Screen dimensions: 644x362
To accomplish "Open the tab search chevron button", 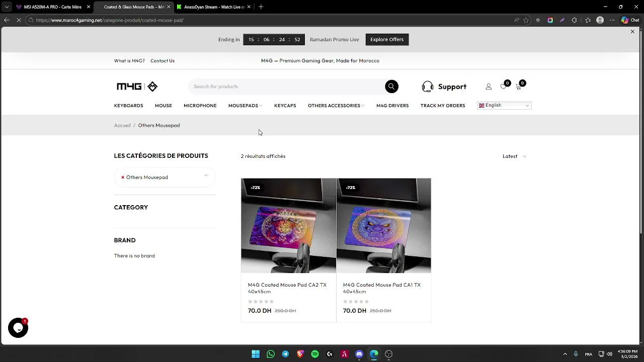I will (7, 7).
